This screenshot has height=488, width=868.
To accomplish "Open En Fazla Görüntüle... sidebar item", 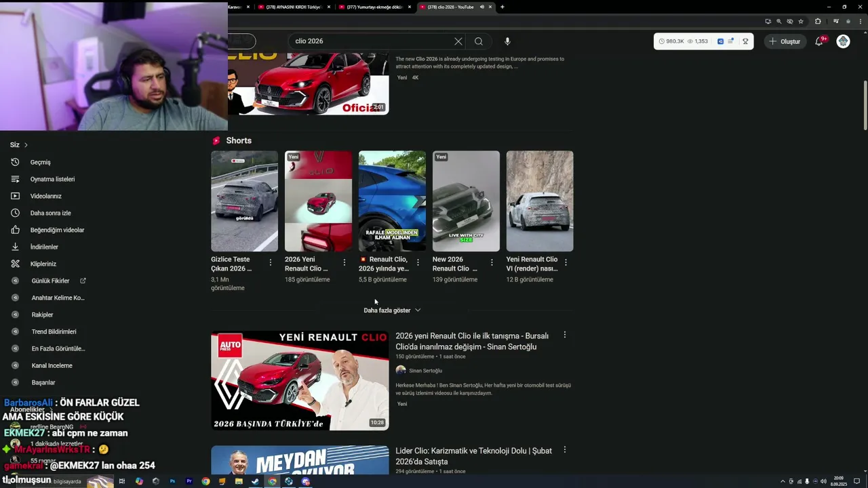I will click(x=58, y=348).
